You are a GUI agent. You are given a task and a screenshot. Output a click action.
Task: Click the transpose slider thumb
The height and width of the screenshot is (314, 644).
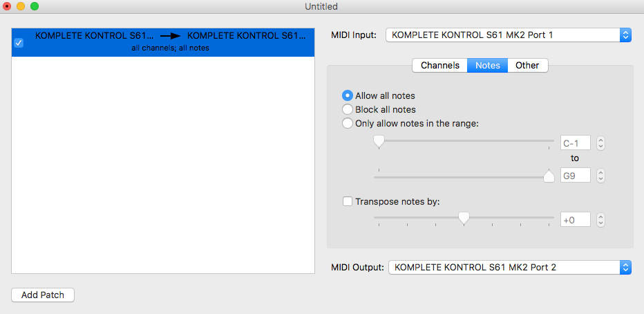(464, 219)
